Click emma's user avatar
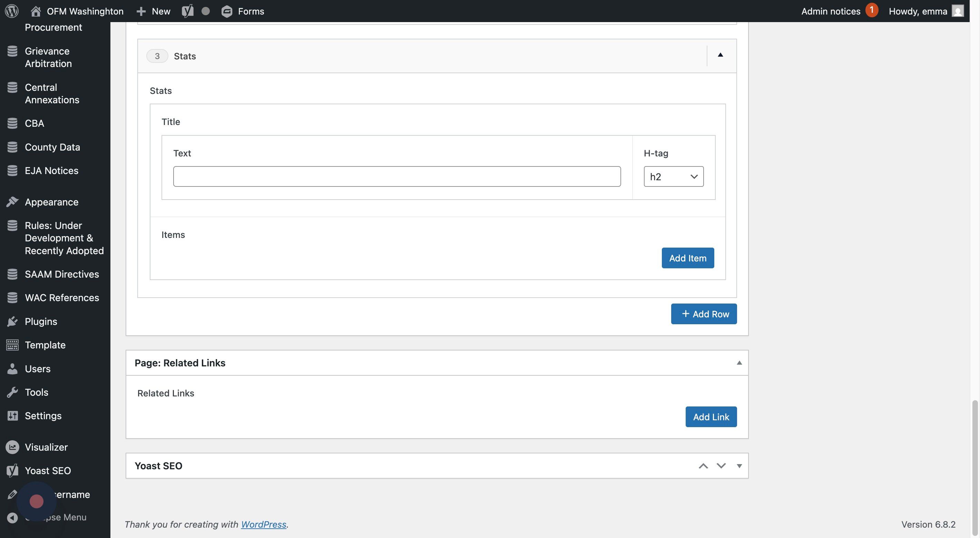 pos(958,11)
